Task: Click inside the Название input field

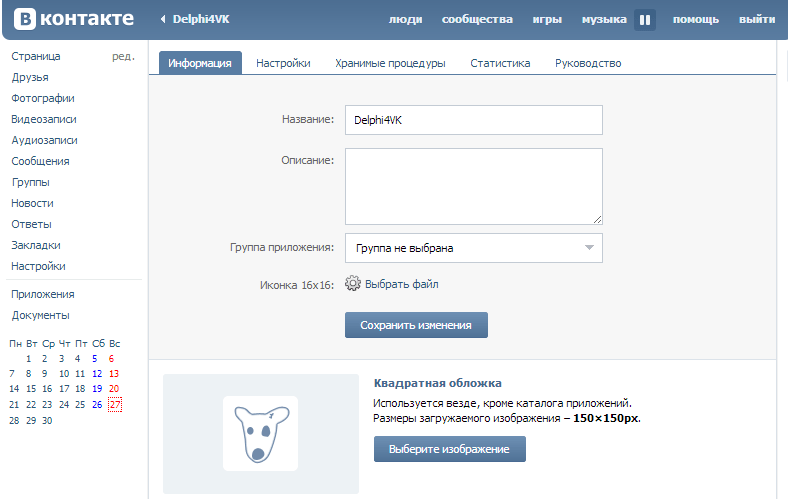Action: pyautogui.click(x=473, y=120)
